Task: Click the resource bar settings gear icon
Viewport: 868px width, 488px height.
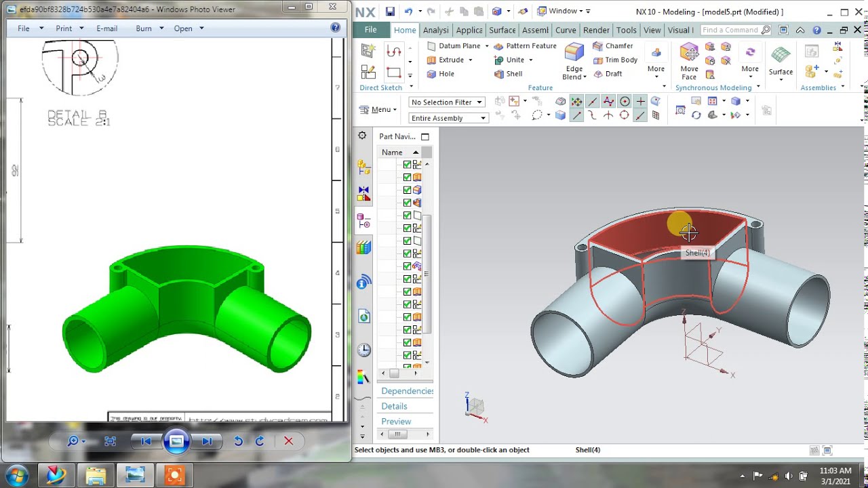Action: tap(362, 136)
